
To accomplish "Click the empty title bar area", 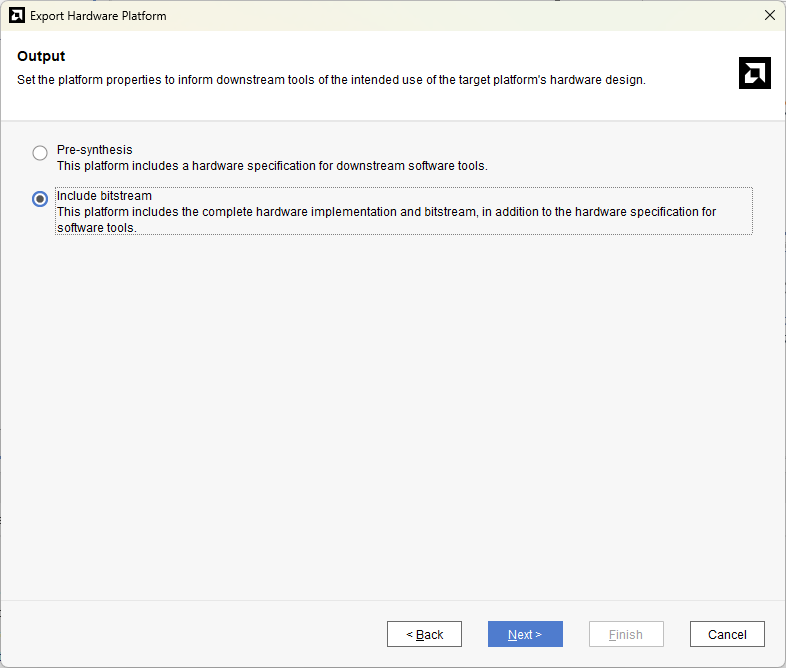I will (450, 16).
